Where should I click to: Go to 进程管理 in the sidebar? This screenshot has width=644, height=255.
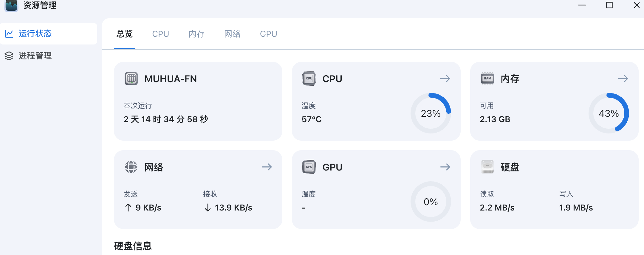coord(35,56)
